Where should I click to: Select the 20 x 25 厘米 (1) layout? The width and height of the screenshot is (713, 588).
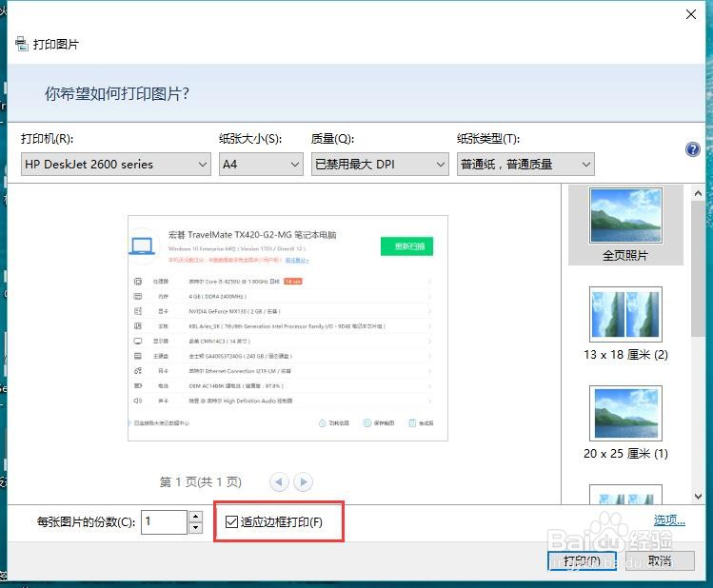pos(625,422)
